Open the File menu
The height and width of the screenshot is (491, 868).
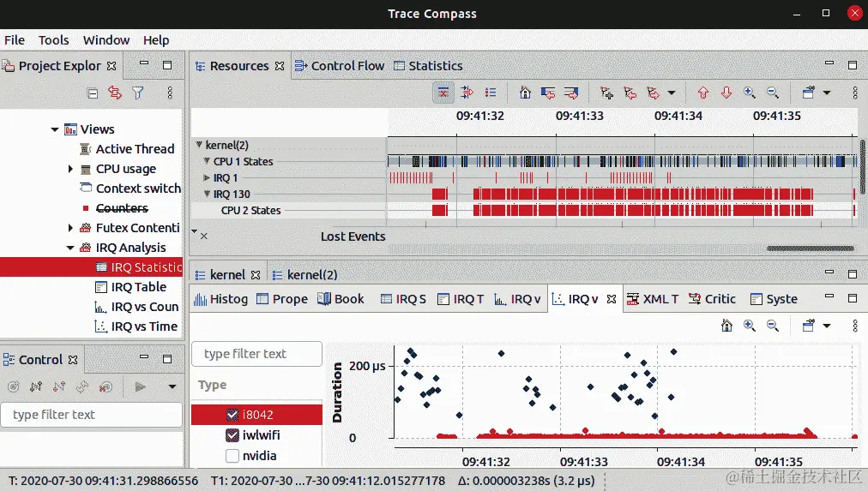[x=15, y=39]
